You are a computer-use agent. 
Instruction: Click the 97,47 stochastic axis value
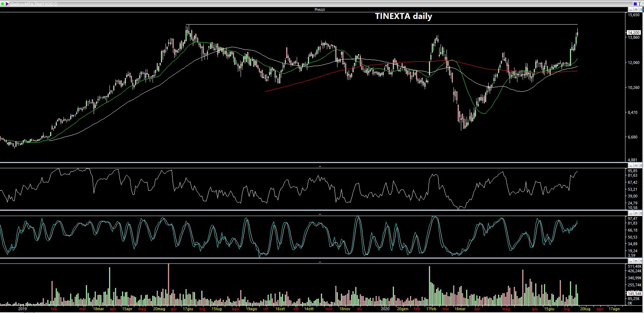tap(632, 219)
